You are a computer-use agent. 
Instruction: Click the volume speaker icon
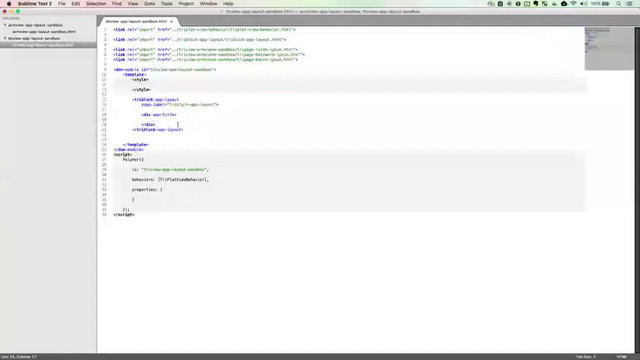pos(583,4)
